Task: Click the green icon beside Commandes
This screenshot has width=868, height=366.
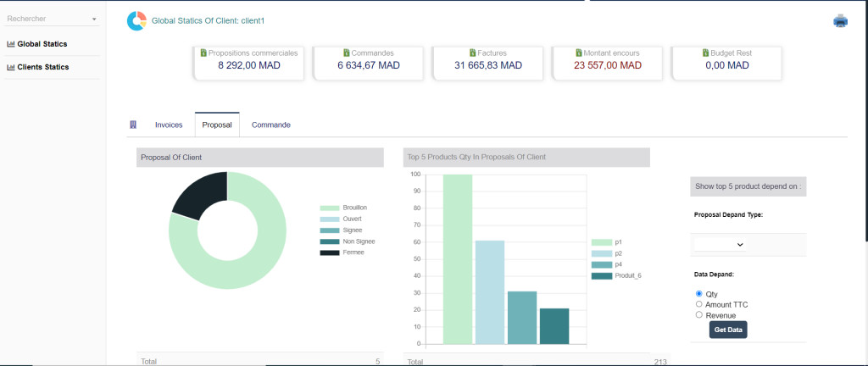Action: (x=347, y=53)
